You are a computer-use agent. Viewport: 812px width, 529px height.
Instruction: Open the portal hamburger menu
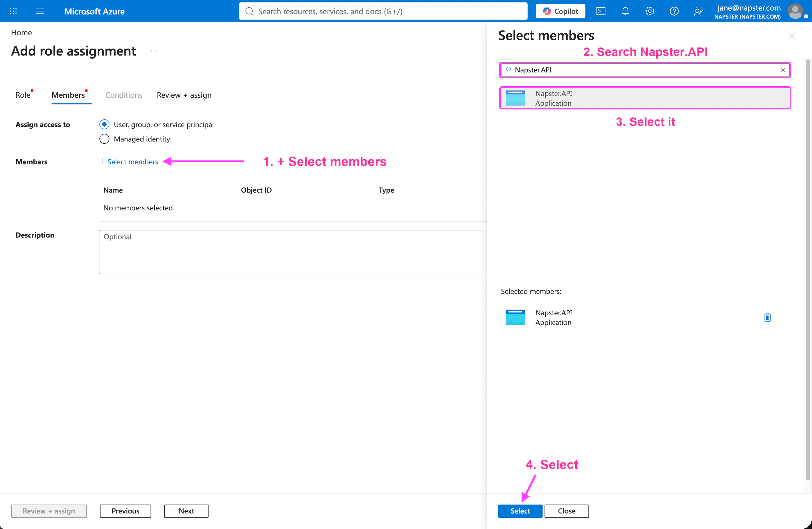tap(40, 11)
